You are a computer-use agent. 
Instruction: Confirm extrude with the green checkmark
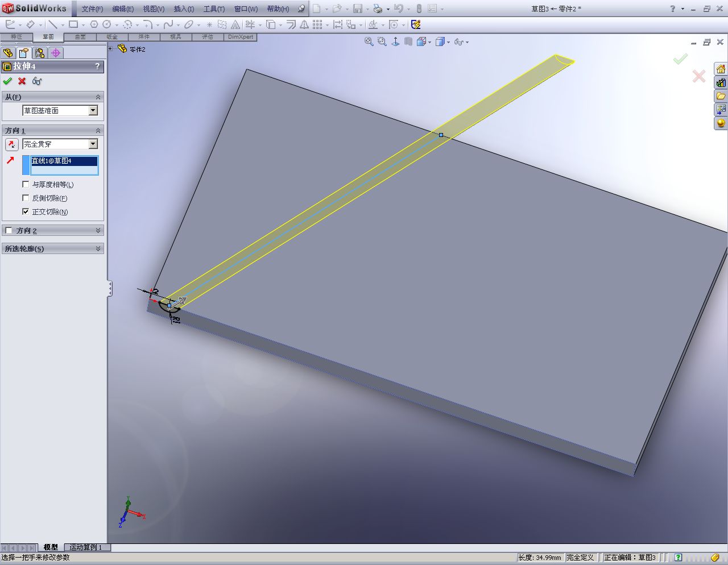(7, 81)
